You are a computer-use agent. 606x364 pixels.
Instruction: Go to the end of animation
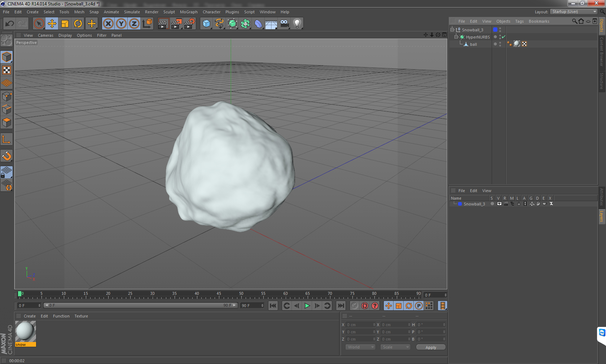(341, 306)
